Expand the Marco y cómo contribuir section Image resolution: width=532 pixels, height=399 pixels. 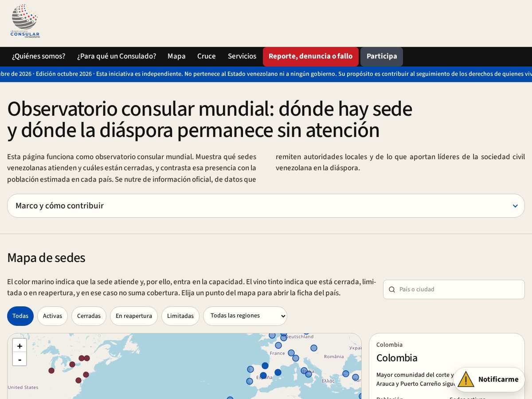[x=266, y=206]
